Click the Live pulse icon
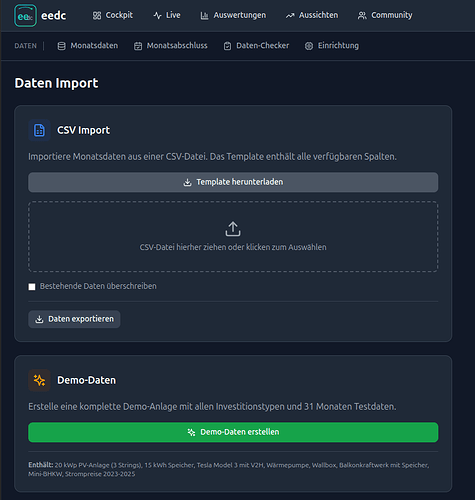Viewport: 475px width, 500px height. (x=157, y=16)
